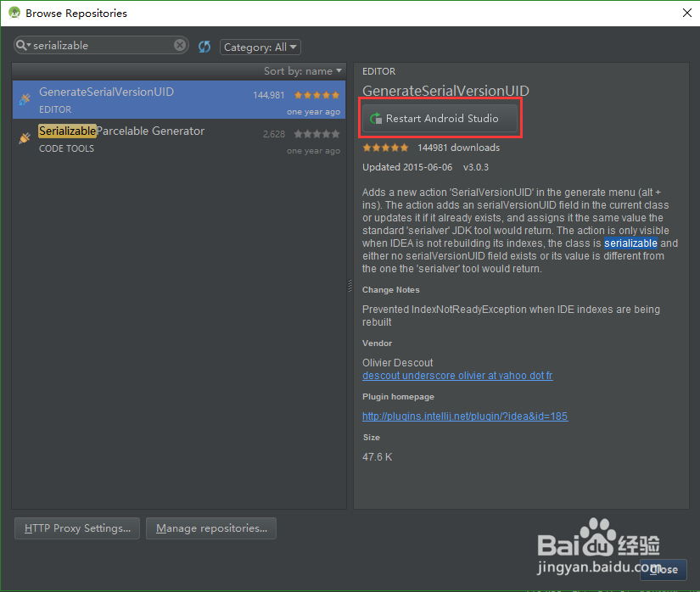Click the gray star rating of Parcelable Generator row

(x=317, y=134)
